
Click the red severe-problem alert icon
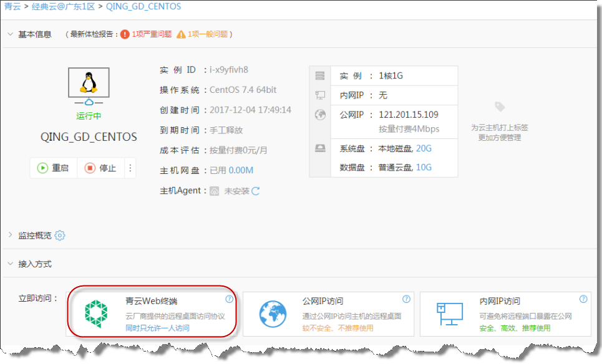125,34
